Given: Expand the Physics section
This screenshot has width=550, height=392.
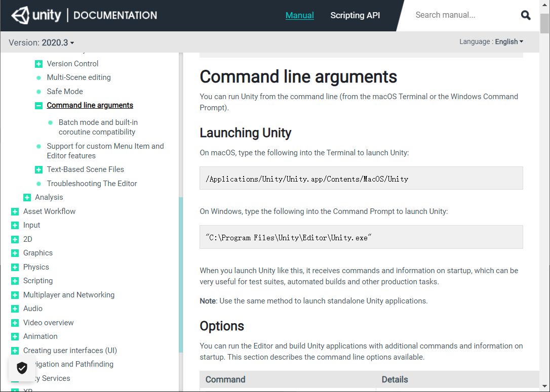Looking at the screenshot, I should [15, 267].
